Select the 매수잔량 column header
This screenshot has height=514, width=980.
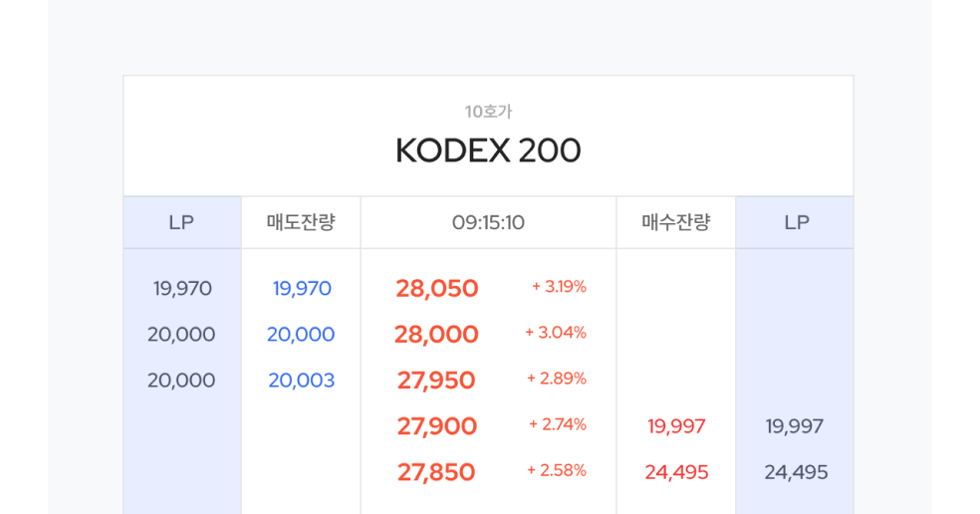point(676,222)
